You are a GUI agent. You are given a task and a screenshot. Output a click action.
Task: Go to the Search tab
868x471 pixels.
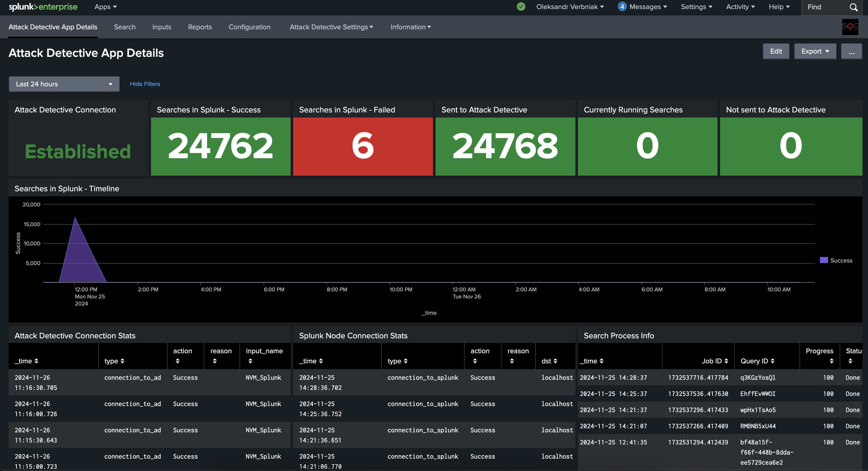point(125,27)
